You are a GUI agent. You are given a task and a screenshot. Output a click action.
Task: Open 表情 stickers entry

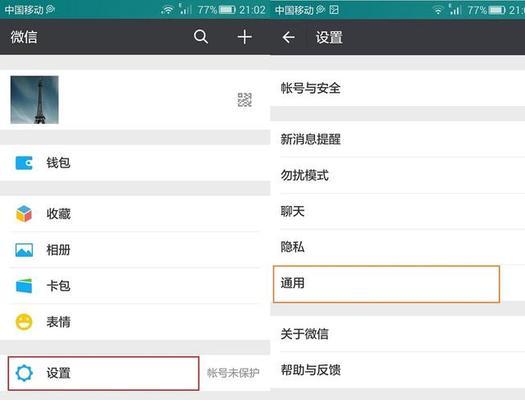pyautogui.click(x=135, y=322)
